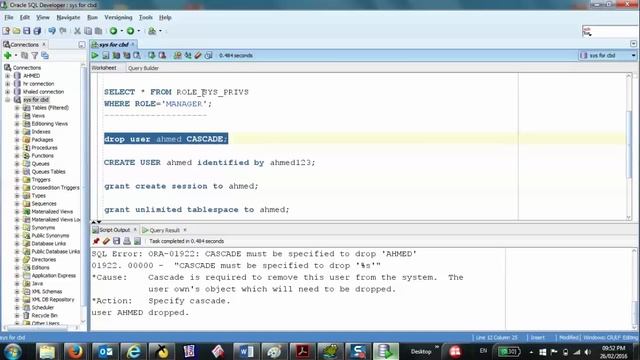Click the Copy toolbar icon

[88, 31]
